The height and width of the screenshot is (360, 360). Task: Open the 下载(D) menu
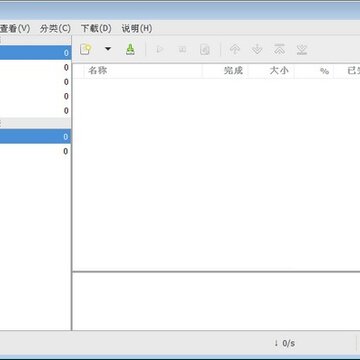(x=96, y=29)
